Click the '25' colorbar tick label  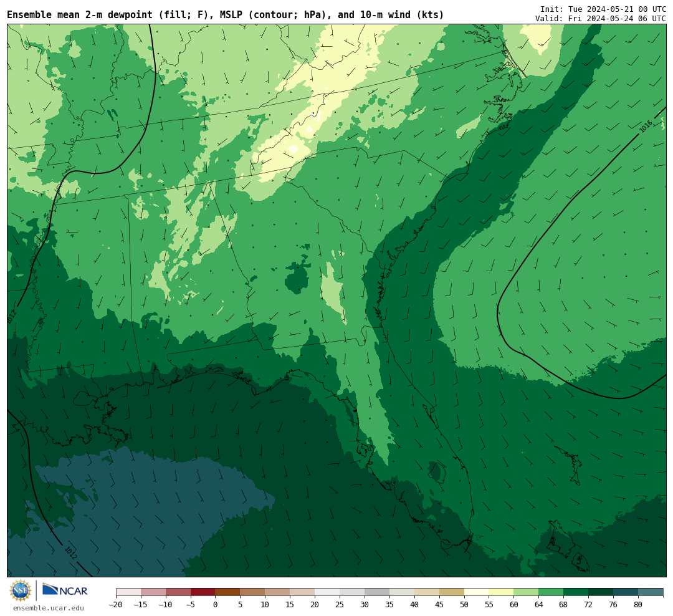[x=340, y=605]
